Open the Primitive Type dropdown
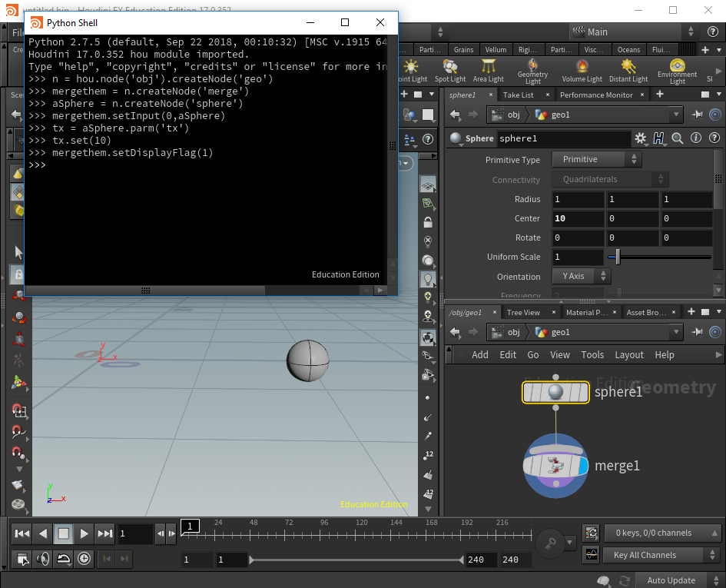The width and height of the screenshot is (726, 588). coord(596,160)
